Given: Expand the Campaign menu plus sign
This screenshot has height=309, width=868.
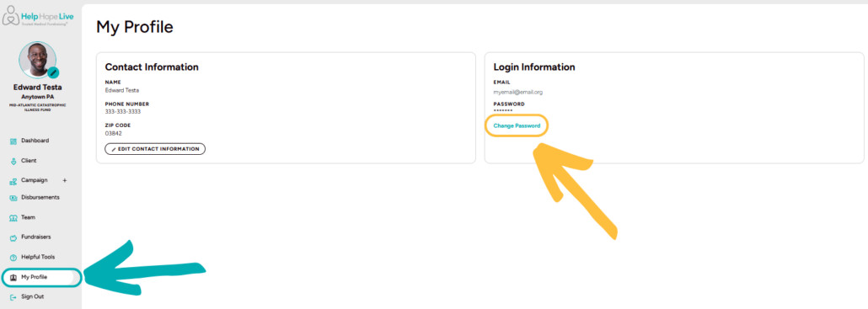Looking at the screenshot, I should click(x=65, y=180).
